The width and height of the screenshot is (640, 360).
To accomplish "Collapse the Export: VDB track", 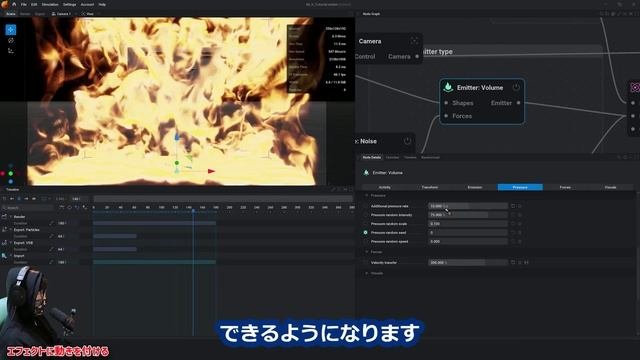I will [11, 243].
